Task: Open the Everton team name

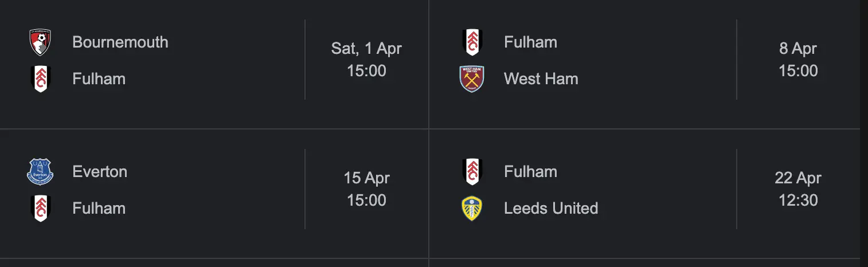Action: coord(100,172)
